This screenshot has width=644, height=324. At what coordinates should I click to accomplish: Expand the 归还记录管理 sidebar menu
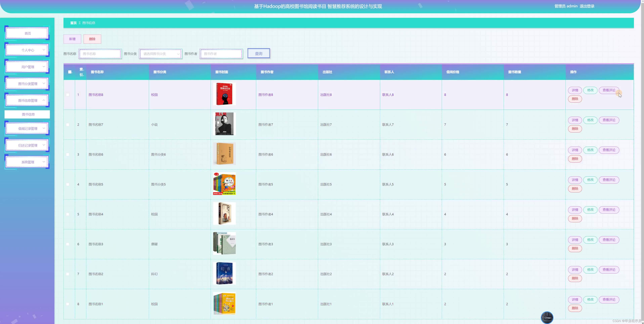pyautogui.click(x=27, y=145)
